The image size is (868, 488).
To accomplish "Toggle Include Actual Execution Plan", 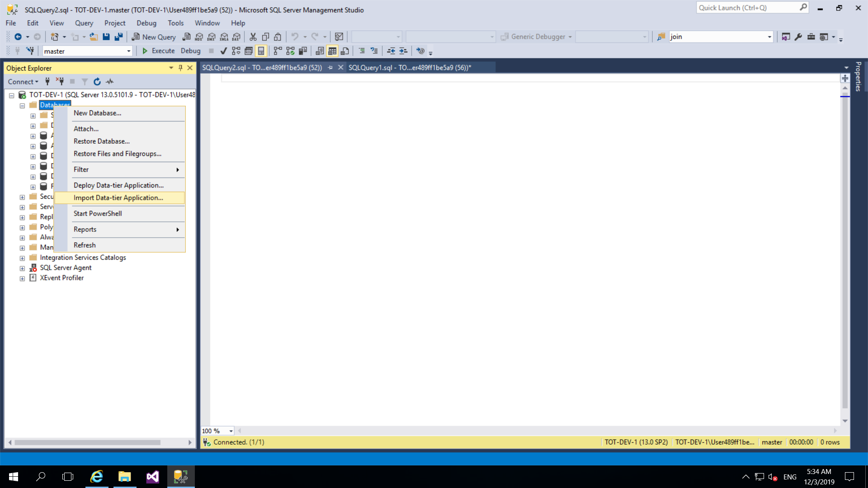I will pos(278,51).
